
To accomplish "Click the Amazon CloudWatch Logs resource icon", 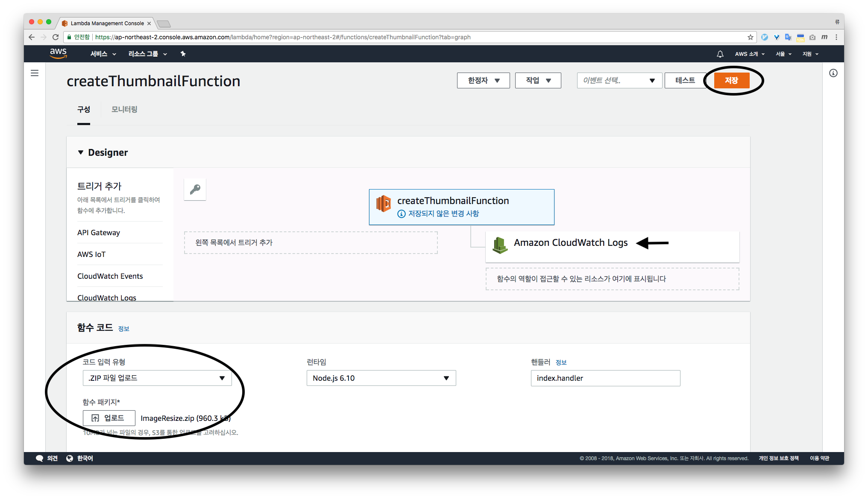I will tap(500, 245).
